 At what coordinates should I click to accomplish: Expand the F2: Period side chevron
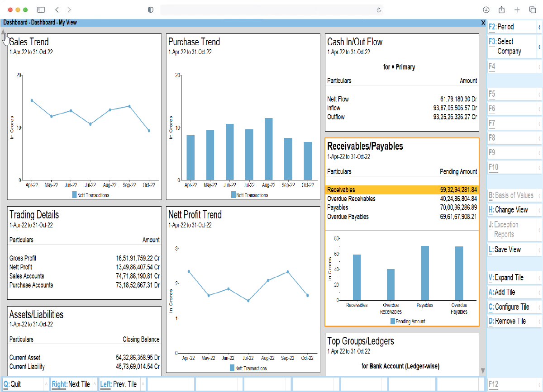point(539,27)
